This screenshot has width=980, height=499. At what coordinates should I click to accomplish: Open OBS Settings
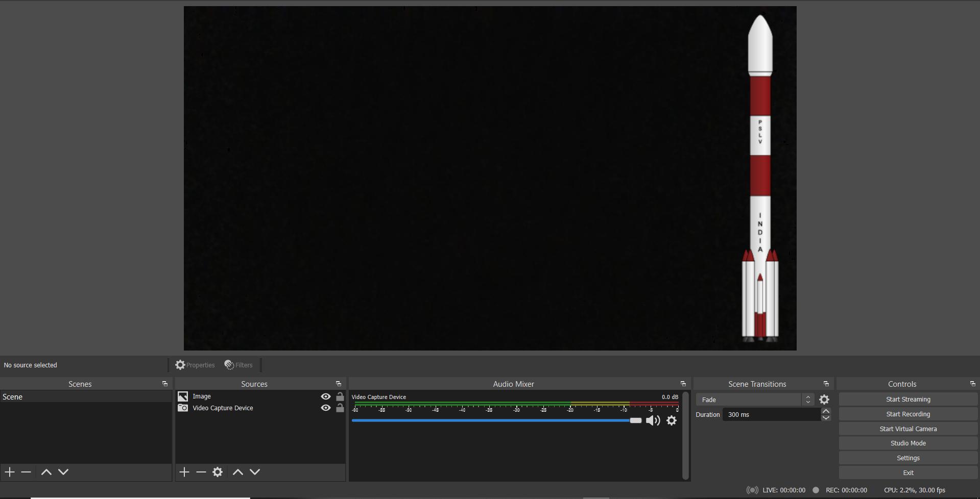pyautogui.click(x=908, y=458)
